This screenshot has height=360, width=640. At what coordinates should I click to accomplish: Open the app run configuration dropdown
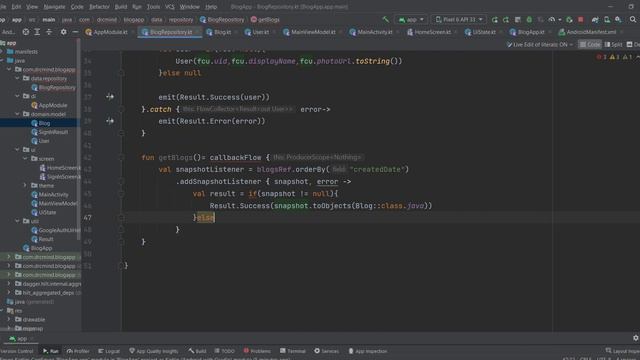pos(411,20)
